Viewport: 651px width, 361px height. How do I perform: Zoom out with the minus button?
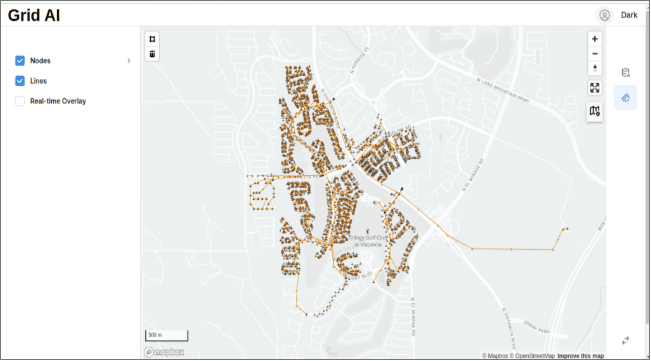[595, 54]
